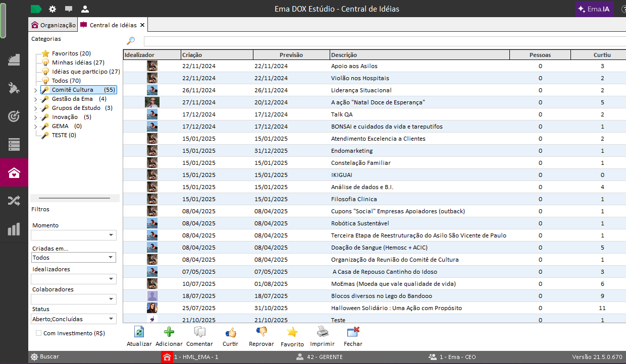Open the Status filter dropdown

pyautogui.click(x=111, y=319)
